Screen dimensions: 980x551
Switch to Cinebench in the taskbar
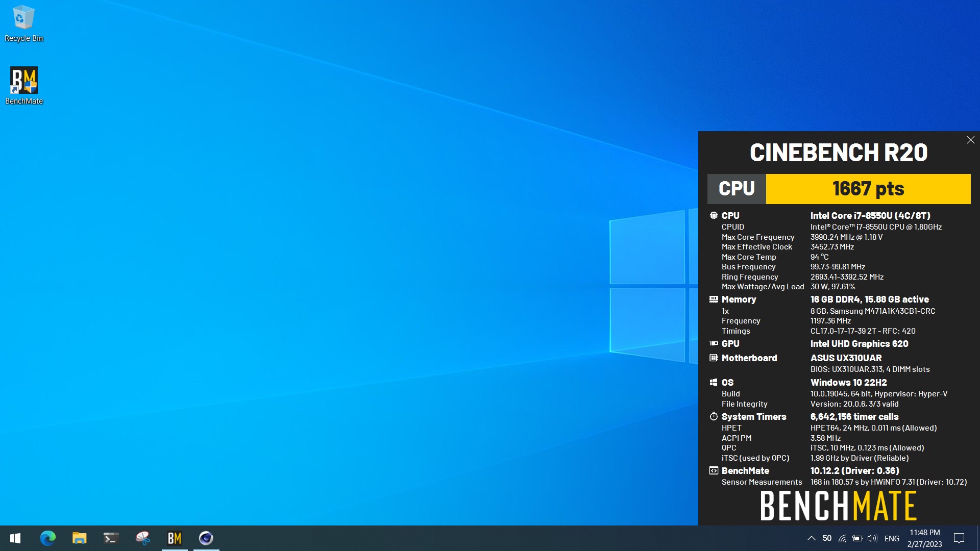[x=206, y=538]
